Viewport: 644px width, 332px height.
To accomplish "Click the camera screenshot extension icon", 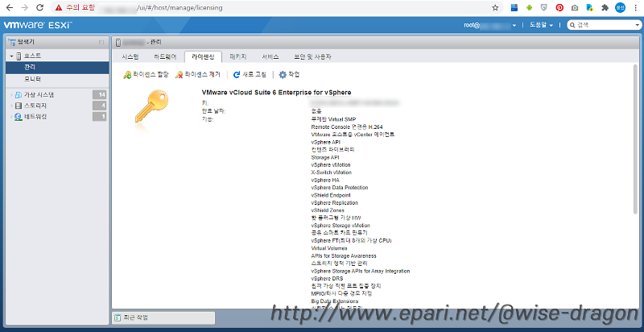I will point(575,8).
